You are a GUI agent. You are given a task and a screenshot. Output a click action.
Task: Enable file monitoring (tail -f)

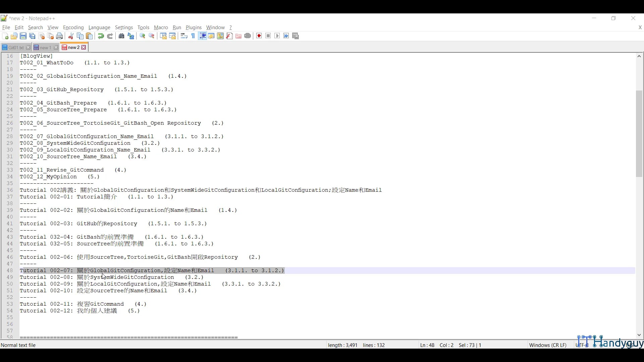[x=248, y=36]
